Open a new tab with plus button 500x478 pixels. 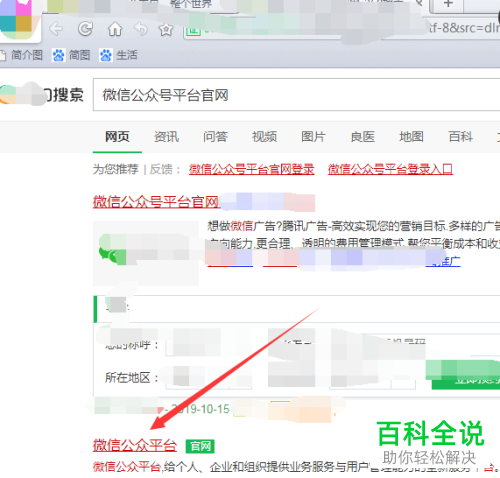click(x=448, y=4)
